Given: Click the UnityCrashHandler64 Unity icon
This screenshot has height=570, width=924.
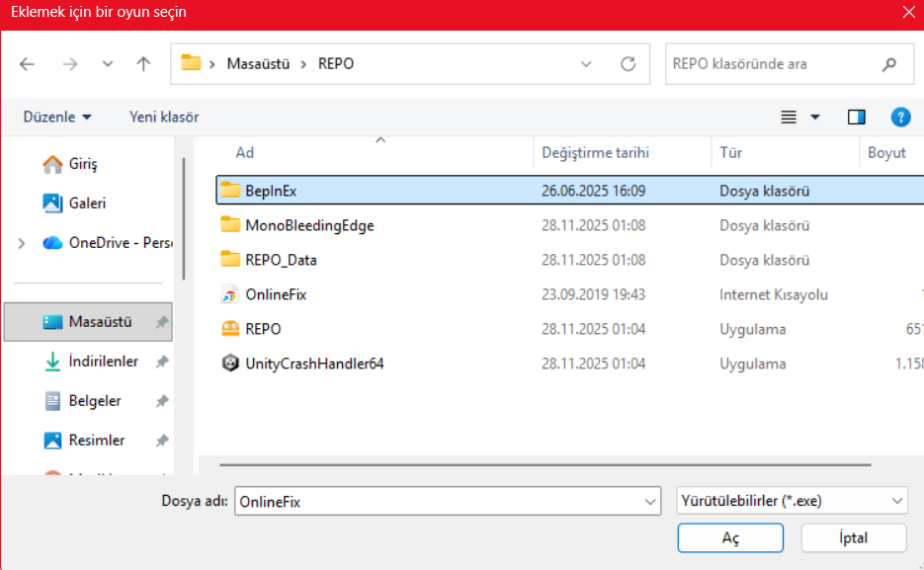Looking at the screenshot, I should point(230,364).
